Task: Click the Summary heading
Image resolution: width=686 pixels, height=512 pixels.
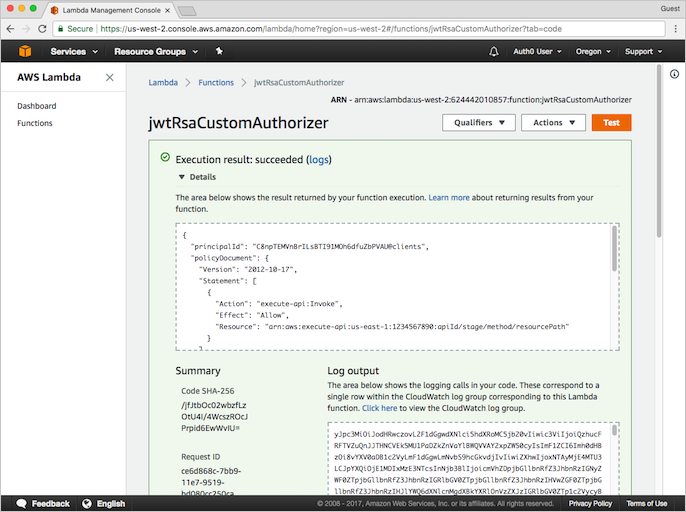Action: 198,371
